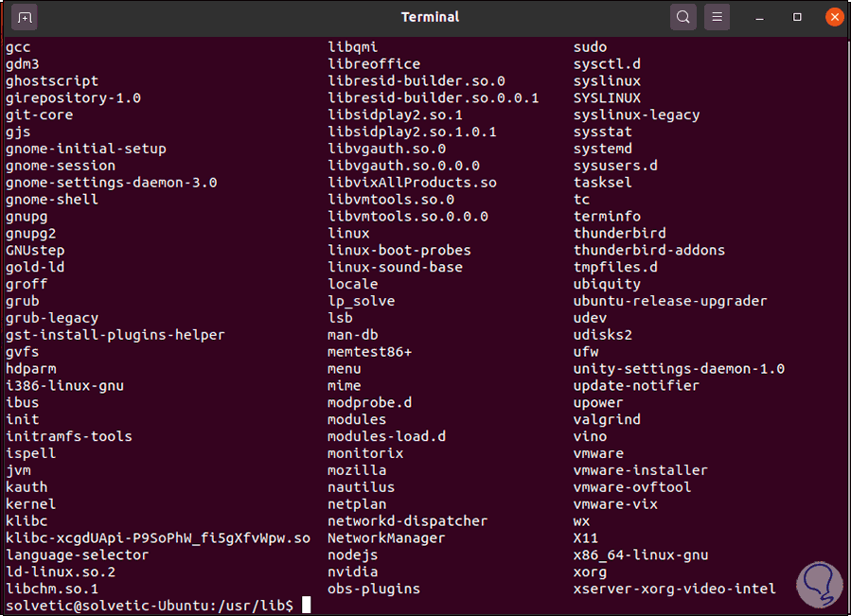Open a new terminal tab
Image resolution: width=851 pixels, height=616 pixels.
25,17
